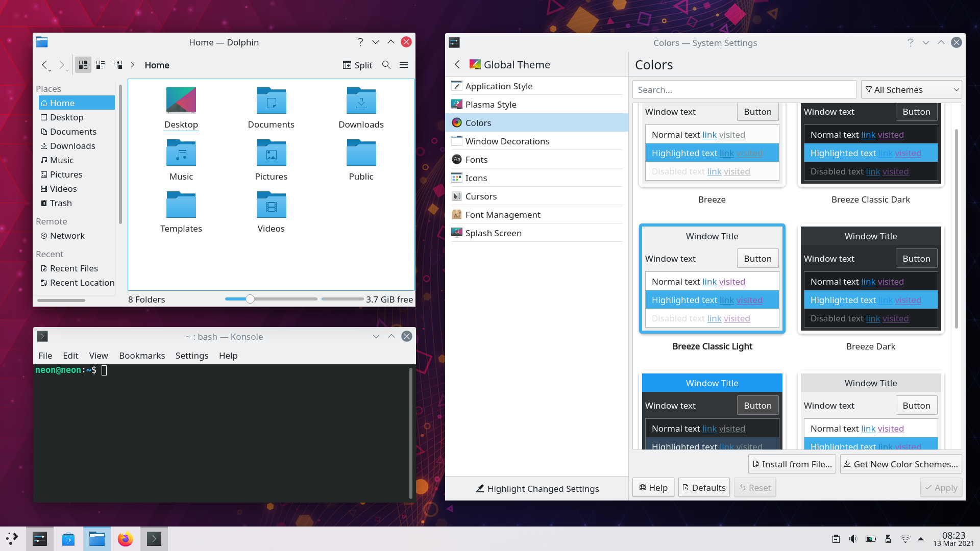
Task: Open Splash Screen settings
Action: 536,233
